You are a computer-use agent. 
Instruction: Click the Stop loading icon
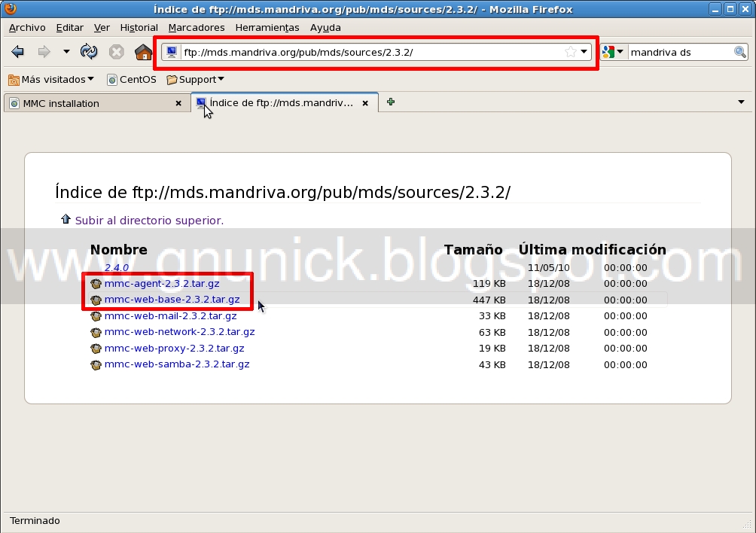[116, 51]
